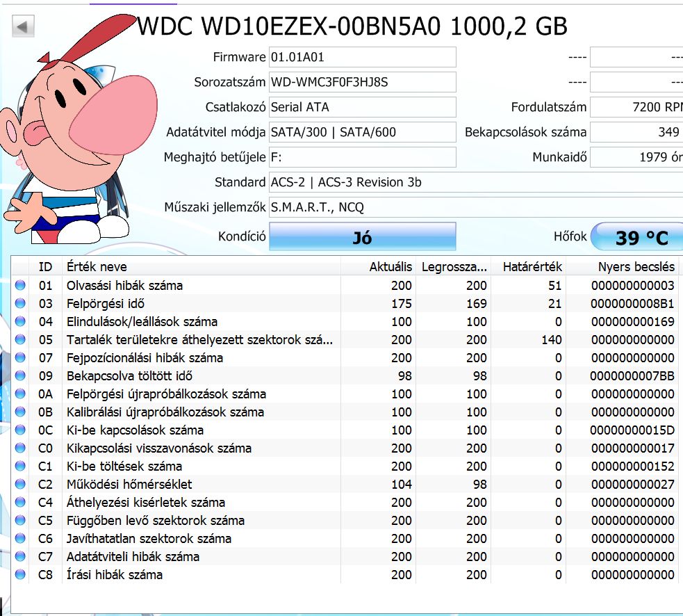
Task: Click the Firmware field 01.01A01
Action: tap(363, 57)
